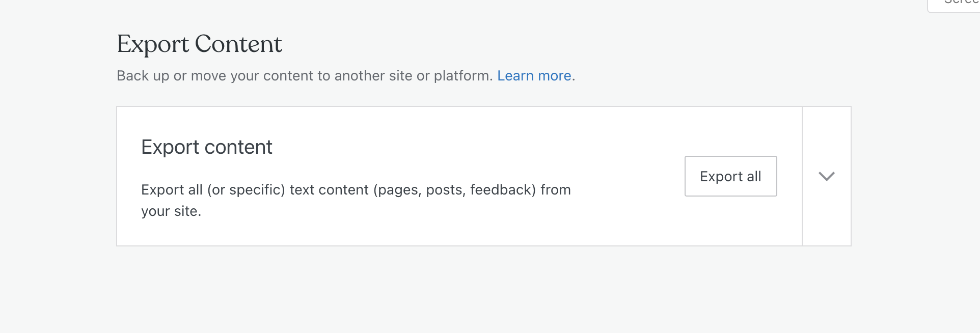Click 'your site.' text in card description
Image resolution: width=980 pixels, height=333 pixels.
[x=171, y=211]
